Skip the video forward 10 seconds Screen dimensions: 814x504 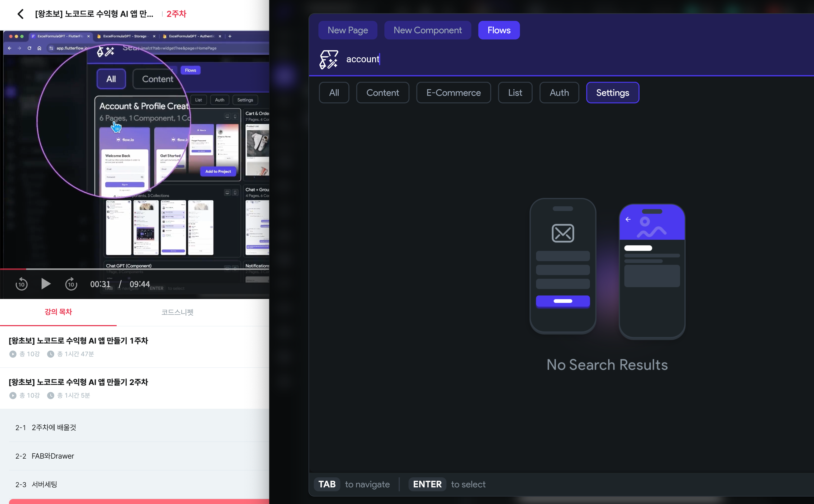pyautogui.click(x=71, y=284)
